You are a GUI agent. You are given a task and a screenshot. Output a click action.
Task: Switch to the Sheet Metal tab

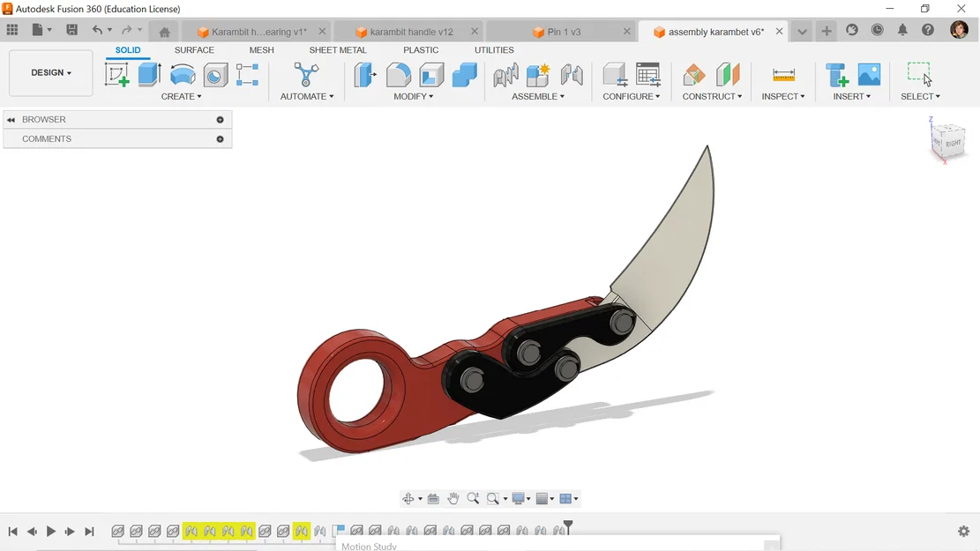pos(338,50)
